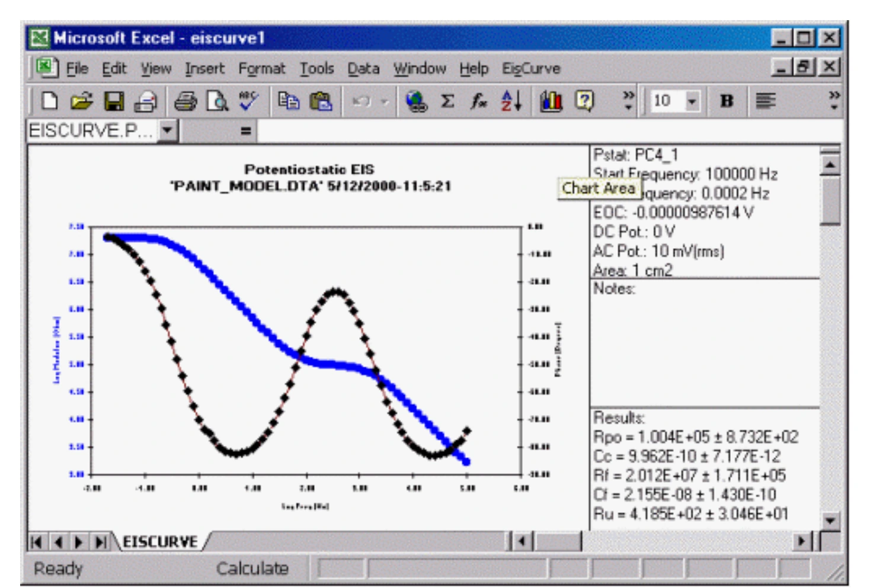Click the next-sheet tab scroll button
The image size is (870, 588).
coord(79,542)
